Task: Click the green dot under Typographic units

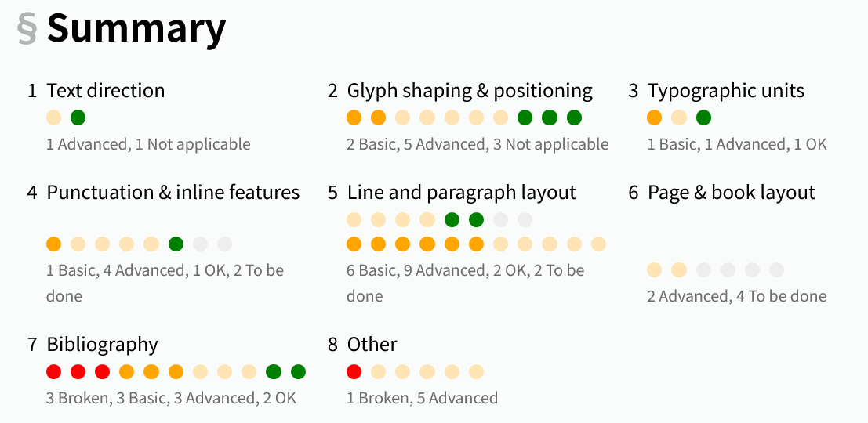Action: click(703, 118)
